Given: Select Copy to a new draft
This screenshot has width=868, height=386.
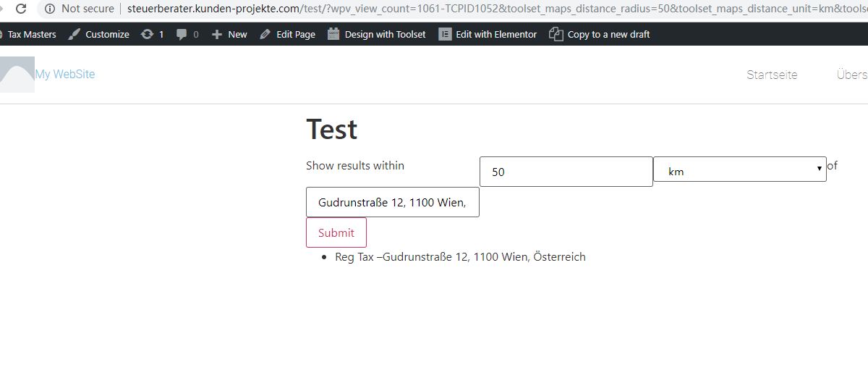Looking at the screenshot, I should point(600,34).
